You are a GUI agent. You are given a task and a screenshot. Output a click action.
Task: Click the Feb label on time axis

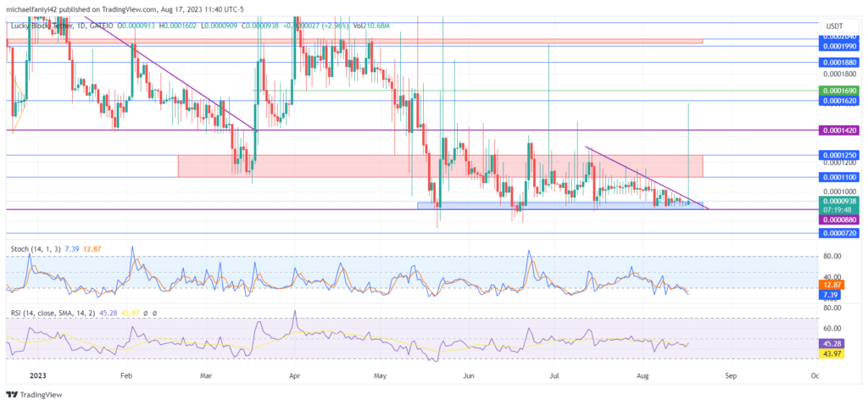[125, 375]
